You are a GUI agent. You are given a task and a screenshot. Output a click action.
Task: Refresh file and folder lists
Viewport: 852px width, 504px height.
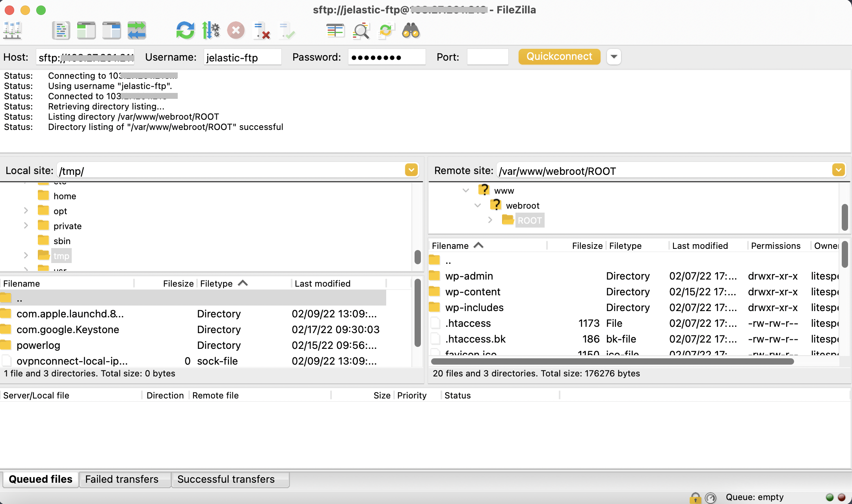tap(186, 31)
